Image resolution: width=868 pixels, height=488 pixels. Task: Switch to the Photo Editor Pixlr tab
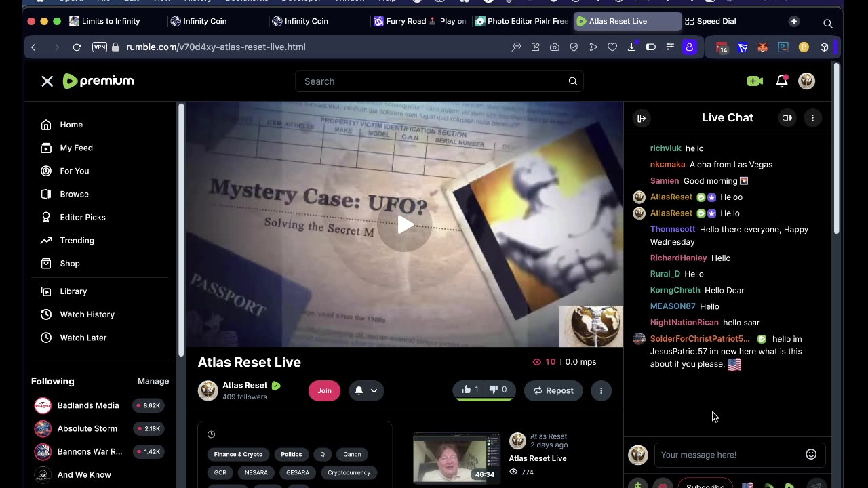(x=521, y=21)
